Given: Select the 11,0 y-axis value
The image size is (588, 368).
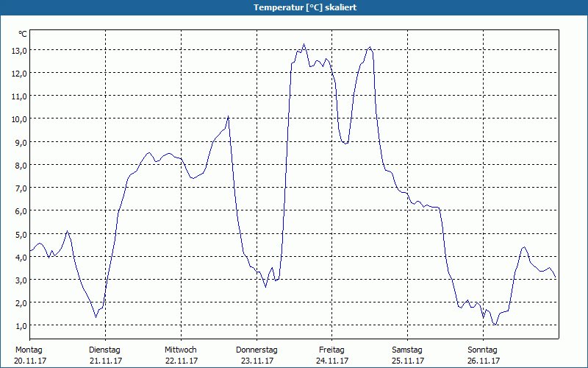Looking at the screenshot, I should (x=19, y=96).
